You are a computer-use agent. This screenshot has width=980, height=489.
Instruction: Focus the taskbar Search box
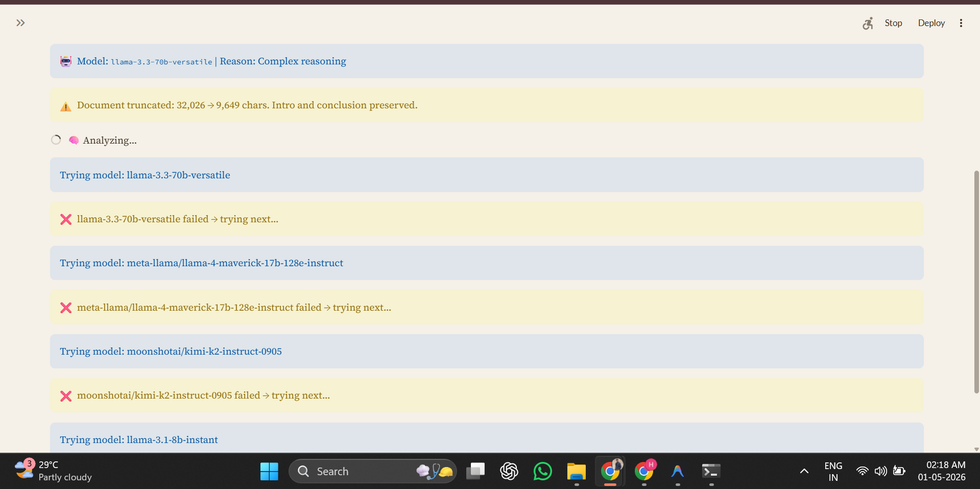point(373,471)
